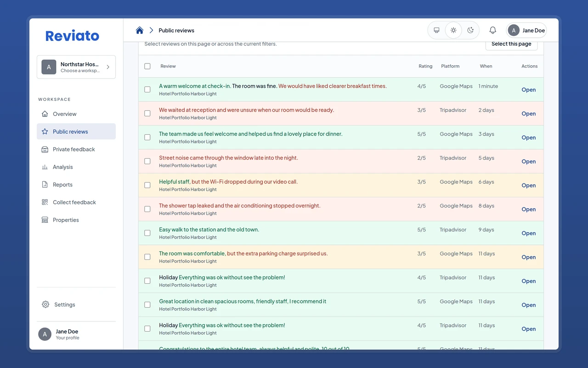Switch to system display theme
588x368 pixels.
coord(436,30)
